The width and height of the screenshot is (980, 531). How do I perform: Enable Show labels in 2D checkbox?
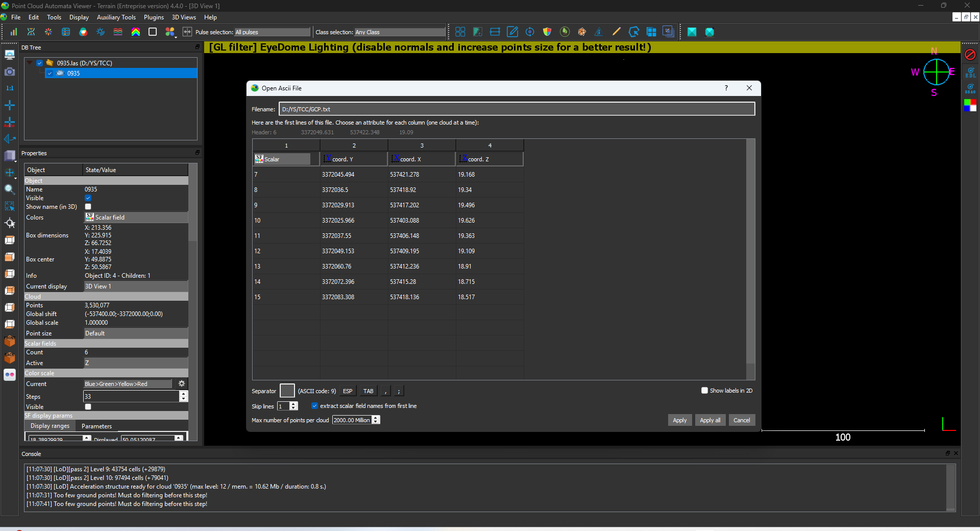pyautogui.click(x=704, y=391)
